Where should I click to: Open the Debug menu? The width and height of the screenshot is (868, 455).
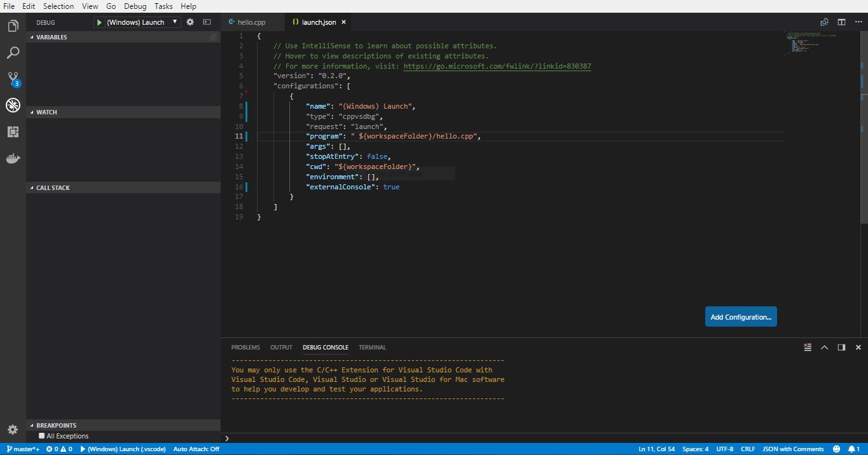[135, 6]
